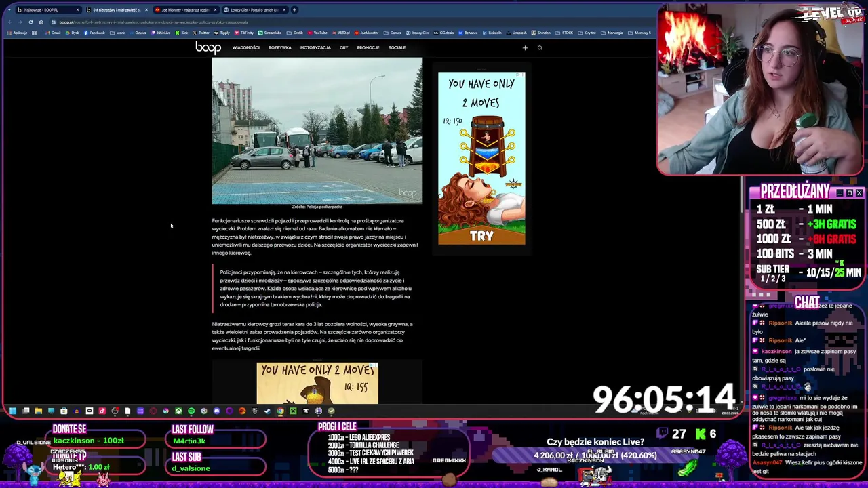Open Steam from the taskbar
The height and width of the screenshot is (488, 868).
268,411
